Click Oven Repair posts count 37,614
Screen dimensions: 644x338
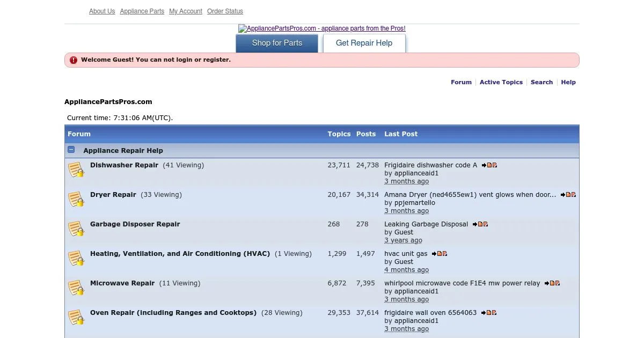pyautogui.click(x=368, y=313)
